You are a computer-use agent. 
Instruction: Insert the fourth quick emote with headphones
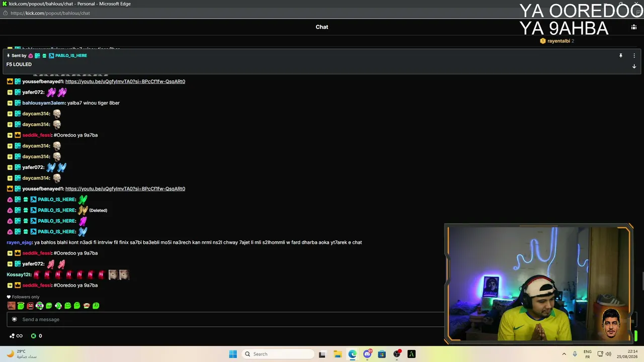click(39, 306)
